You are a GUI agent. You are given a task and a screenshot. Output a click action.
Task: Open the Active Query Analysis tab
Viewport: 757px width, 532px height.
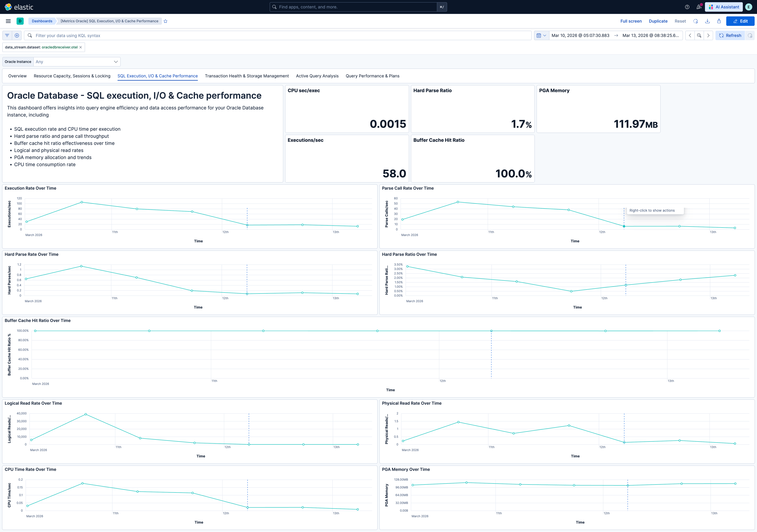point(317,76)
